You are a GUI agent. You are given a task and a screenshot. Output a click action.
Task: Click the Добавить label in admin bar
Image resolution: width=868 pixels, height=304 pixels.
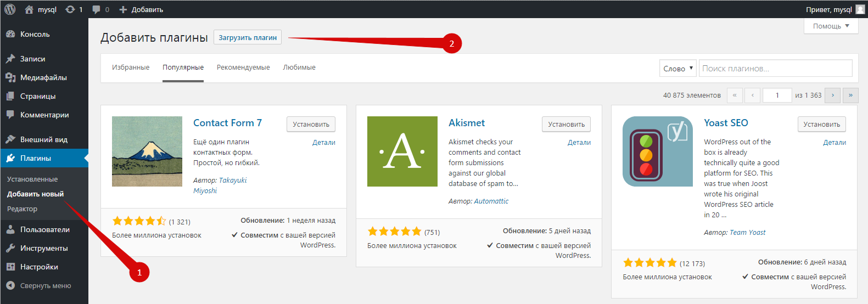point(147,9)
